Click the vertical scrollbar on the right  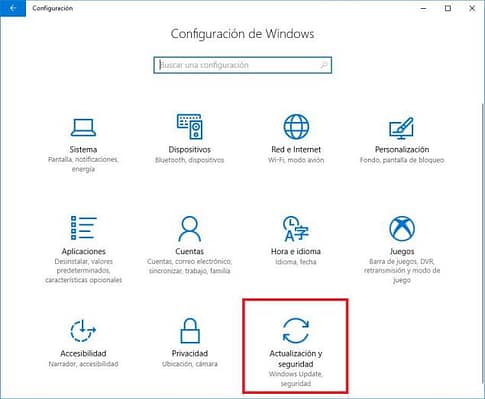click(x=483, y=243)
